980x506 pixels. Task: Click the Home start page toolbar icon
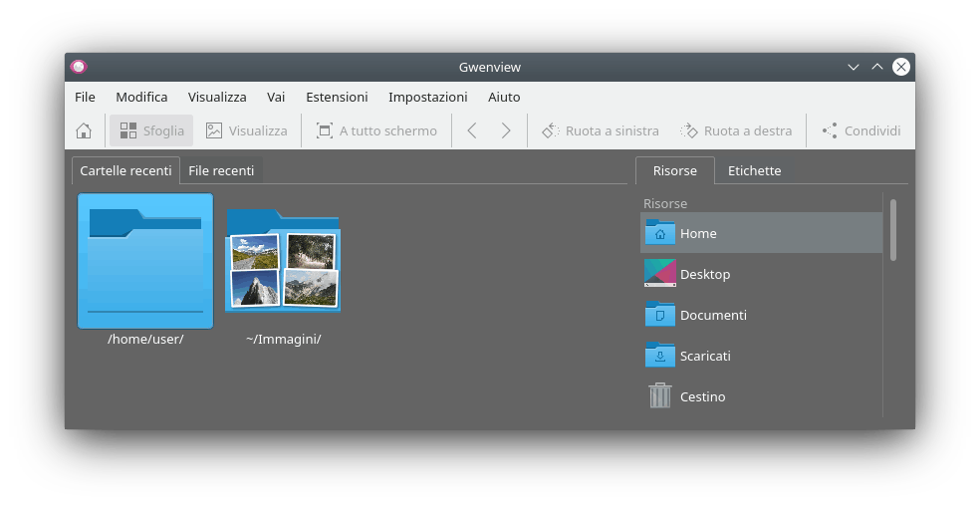tap(84, 130)
